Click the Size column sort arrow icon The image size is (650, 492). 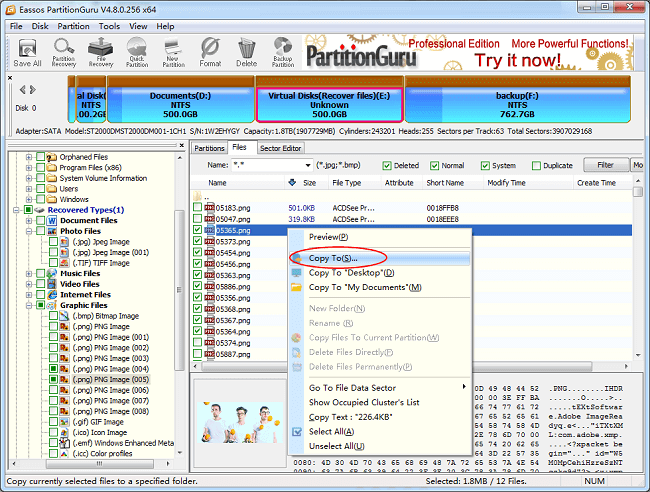click(x=292, y=182)
